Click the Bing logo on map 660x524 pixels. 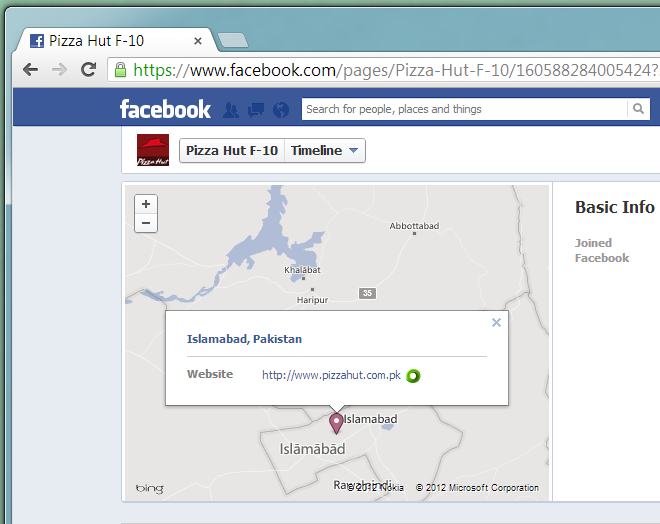pyautogui.click(x=149, y=488)
